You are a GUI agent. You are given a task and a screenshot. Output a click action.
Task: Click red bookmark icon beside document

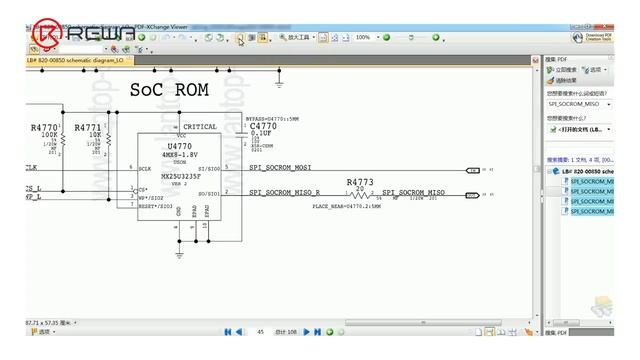[x=536, y=60]
